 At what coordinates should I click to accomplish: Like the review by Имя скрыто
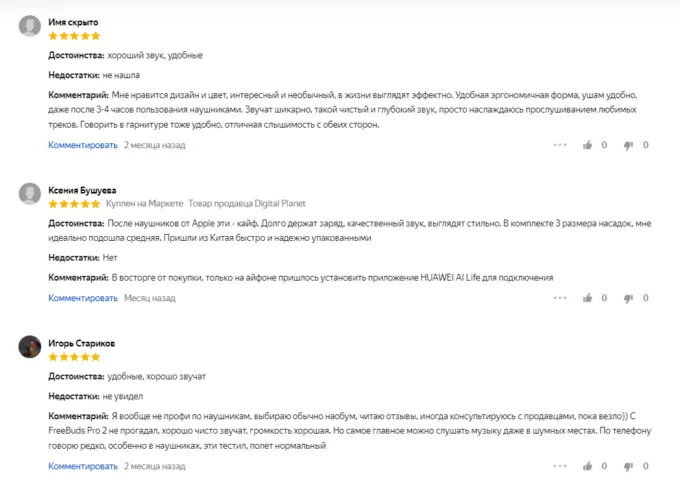point(588,145)
